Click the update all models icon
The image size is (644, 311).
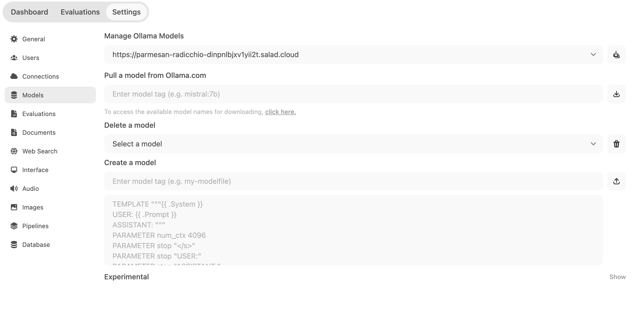616,55
